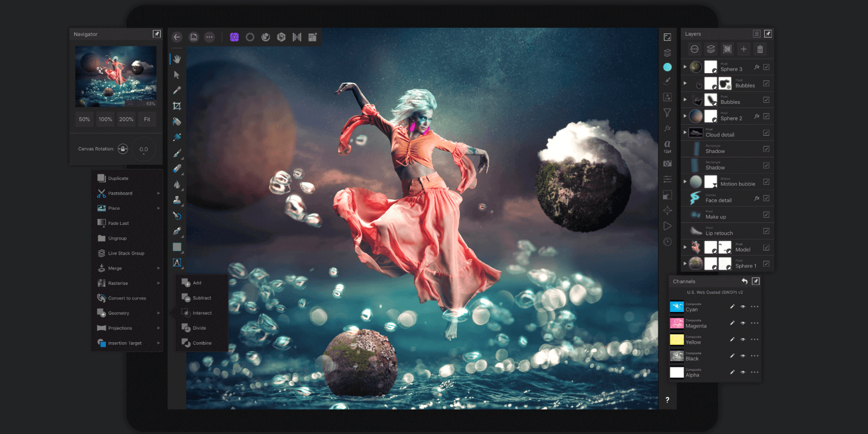Select the Crop tool
This screenshot has width=868, height=434.
tap(177, 106)
